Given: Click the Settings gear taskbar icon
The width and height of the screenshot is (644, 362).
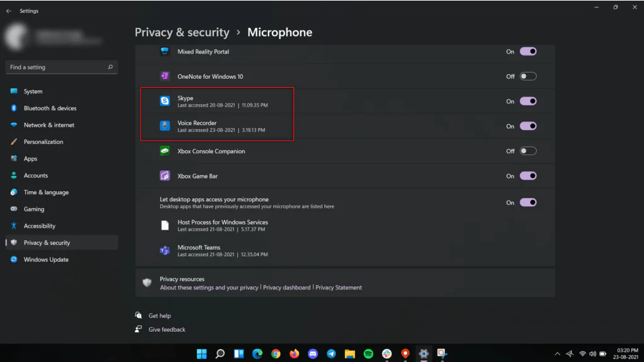Looking at the screenshot, I should tap(424, 354).
